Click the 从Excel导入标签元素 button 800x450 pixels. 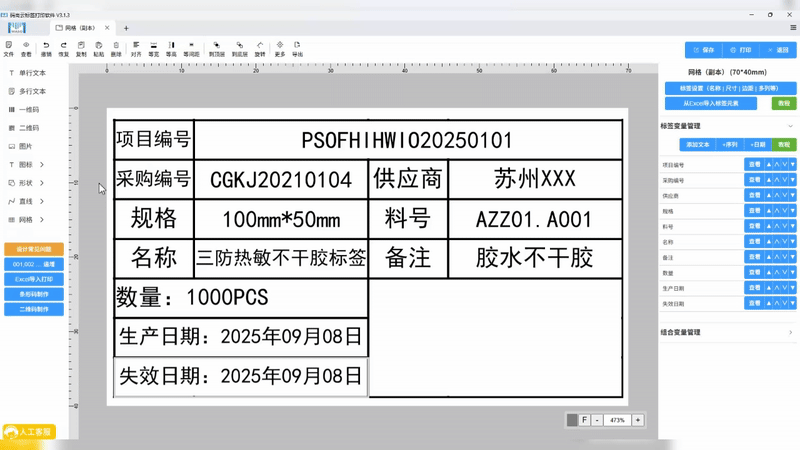tap(711, 103)
